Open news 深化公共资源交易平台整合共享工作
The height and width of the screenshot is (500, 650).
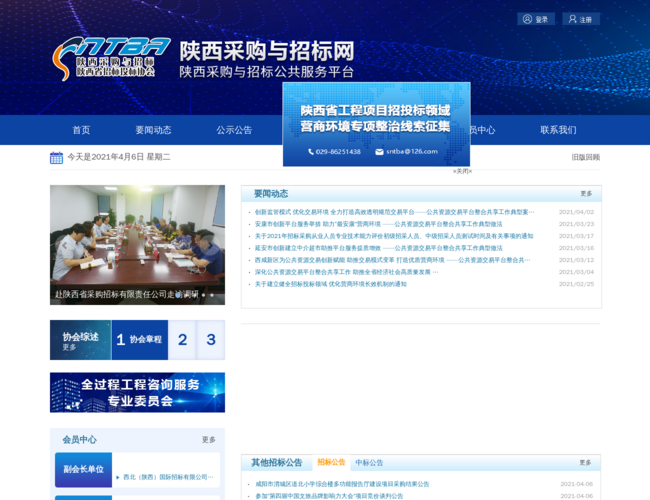point(346,272)
